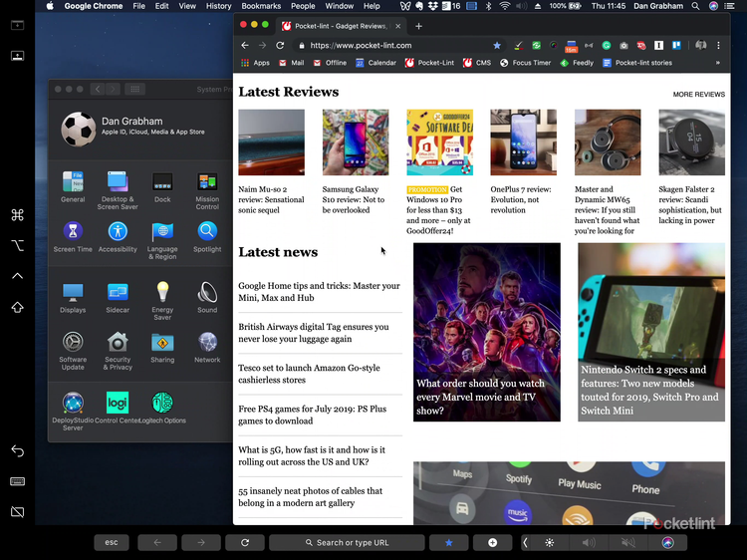The height and width of the screenshot is (560, 747).
Task: Open the Network preferences pane
Action: point(207,348)
